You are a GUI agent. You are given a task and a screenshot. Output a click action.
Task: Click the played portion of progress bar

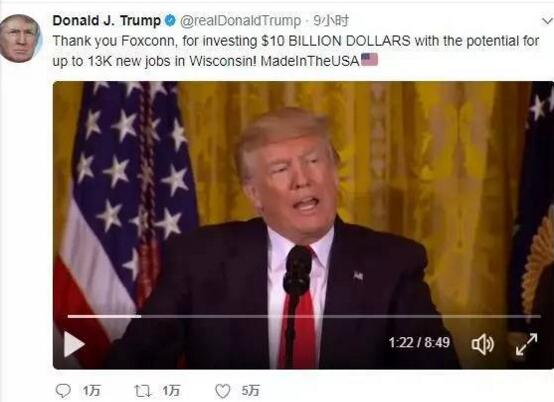coord(104,316)
